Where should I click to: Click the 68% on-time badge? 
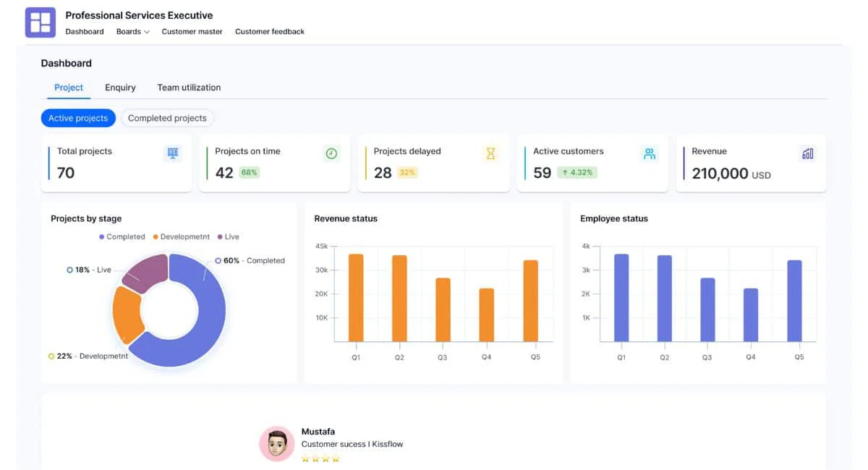pos(250,173)
